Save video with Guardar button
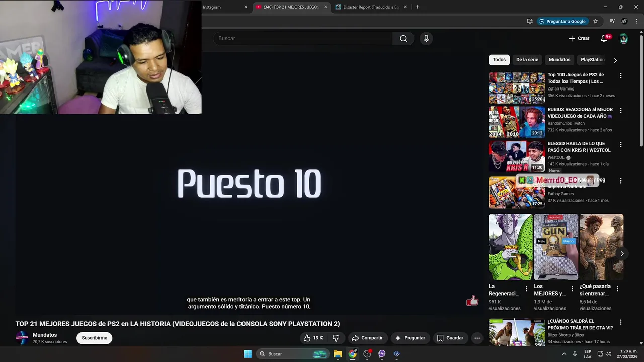The image size is (644, 362). click(450, 338)
